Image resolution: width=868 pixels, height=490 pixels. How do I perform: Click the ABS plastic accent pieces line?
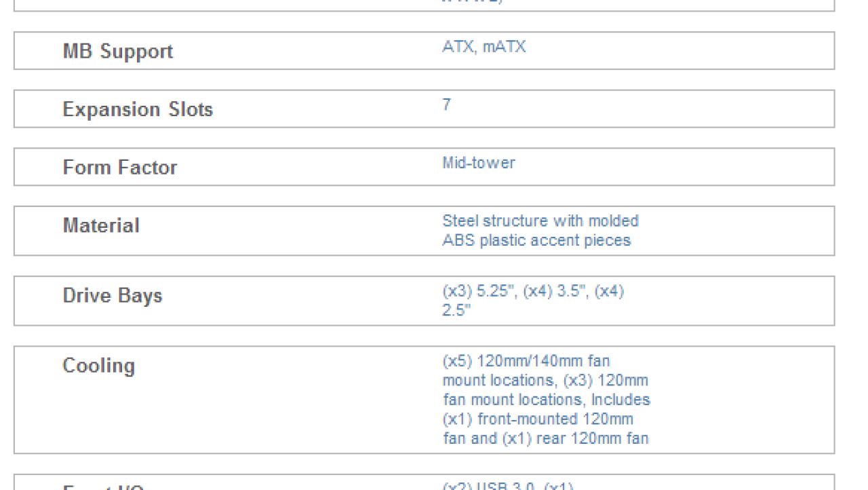point(536,240)
